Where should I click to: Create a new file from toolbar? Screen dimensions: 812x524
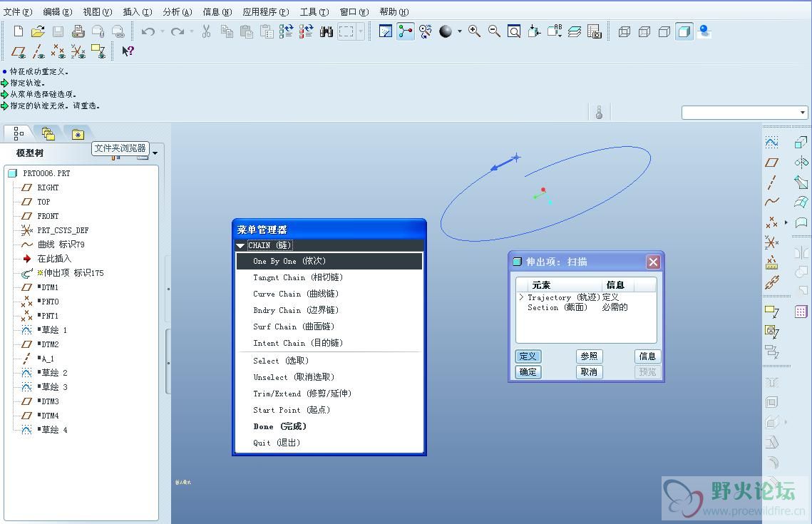coord(18,31)
